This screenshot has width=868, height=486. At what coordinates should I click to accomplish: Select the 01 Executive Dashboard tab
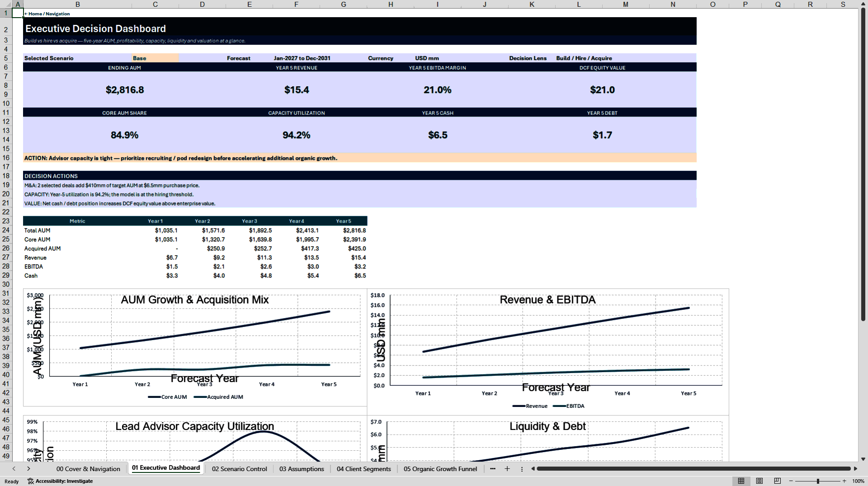(x=166, y=468)
